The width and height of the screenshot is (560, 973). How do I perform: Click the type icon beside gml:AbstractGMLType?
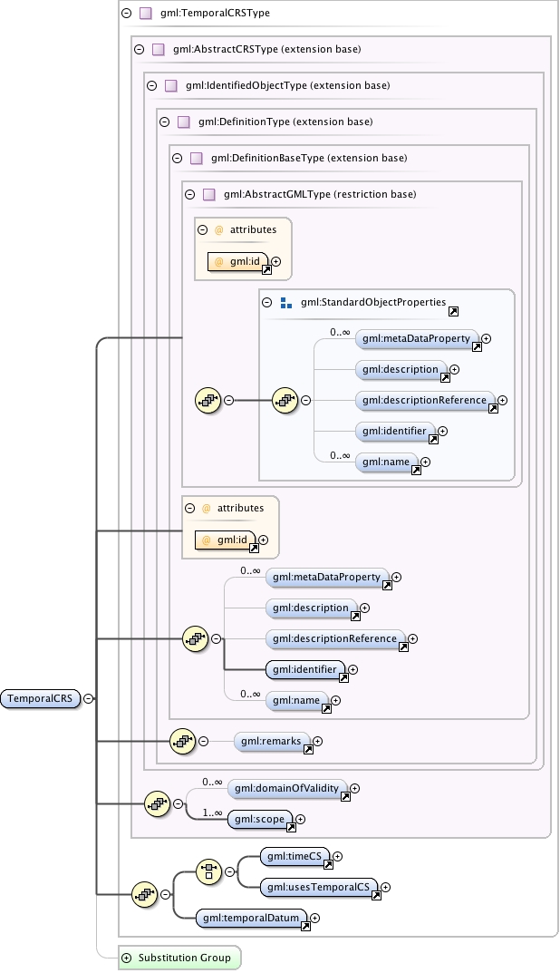coord(209,194)
